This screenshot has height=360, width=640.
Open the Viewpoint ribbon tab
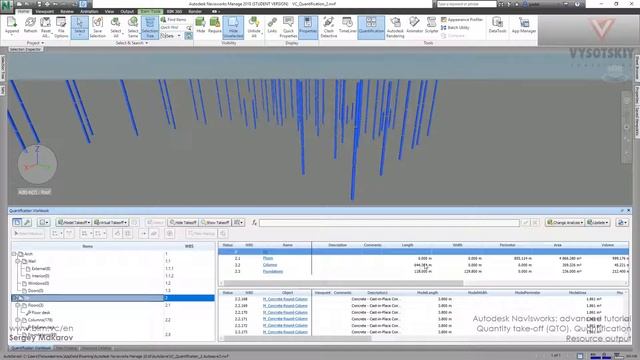(x=44, y=11)
